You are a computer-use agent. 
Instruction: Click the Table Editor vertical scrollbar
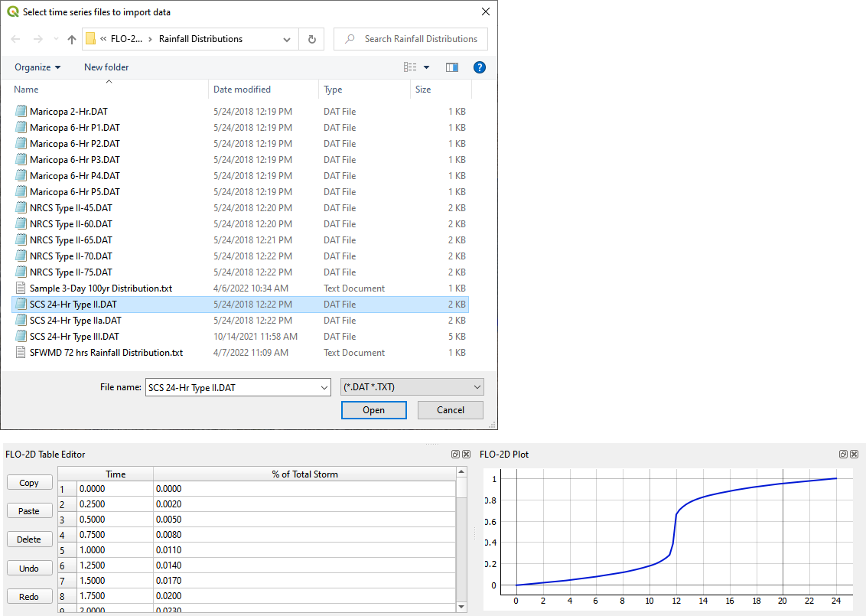(461, 536)
